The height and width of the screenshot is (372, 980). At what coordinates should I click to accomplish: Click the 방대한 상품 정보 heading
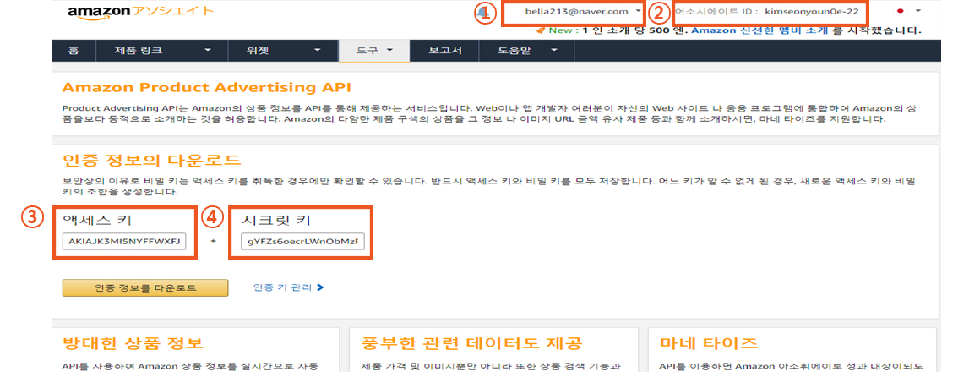133,343
